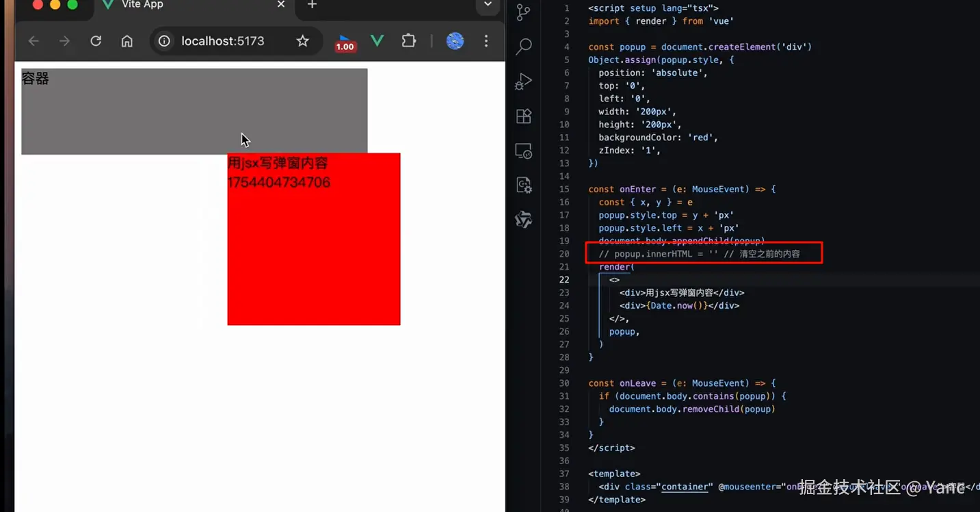Screen dimensions: 980x512
Task: Close the Vite App tab
Action: (x=280, y=5)
